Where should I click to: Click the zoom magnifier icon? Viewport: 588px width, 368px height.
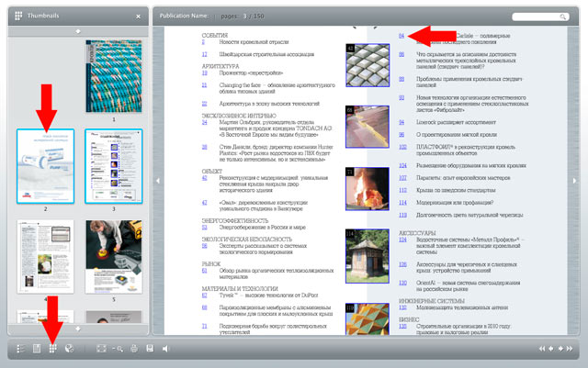pyautogui.click(x=117, y=349)
